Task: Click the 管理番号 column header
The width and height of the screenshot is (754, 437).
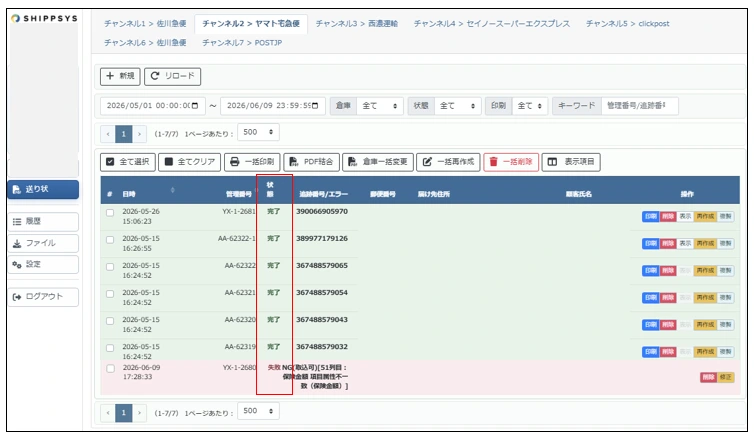Action: tap(239, 194)
